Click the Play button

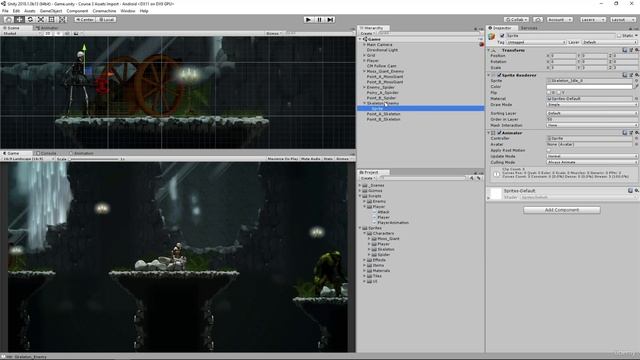click(309, 20)
